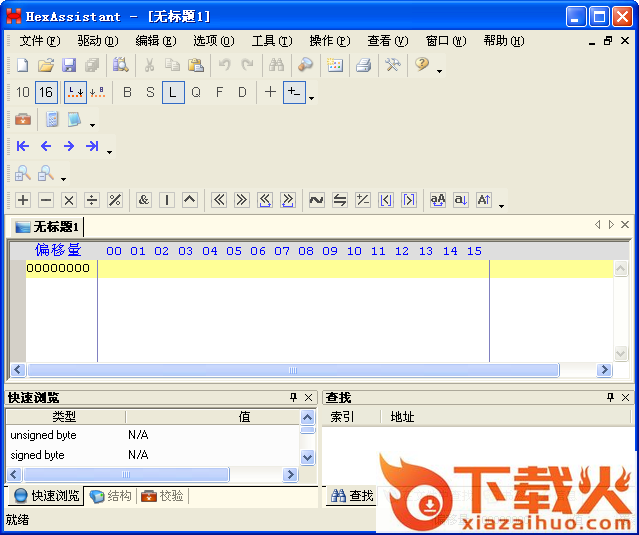Screen dimensions: 639x535
Task: Switch to the 结构 tab
Action: pos(110,496)
